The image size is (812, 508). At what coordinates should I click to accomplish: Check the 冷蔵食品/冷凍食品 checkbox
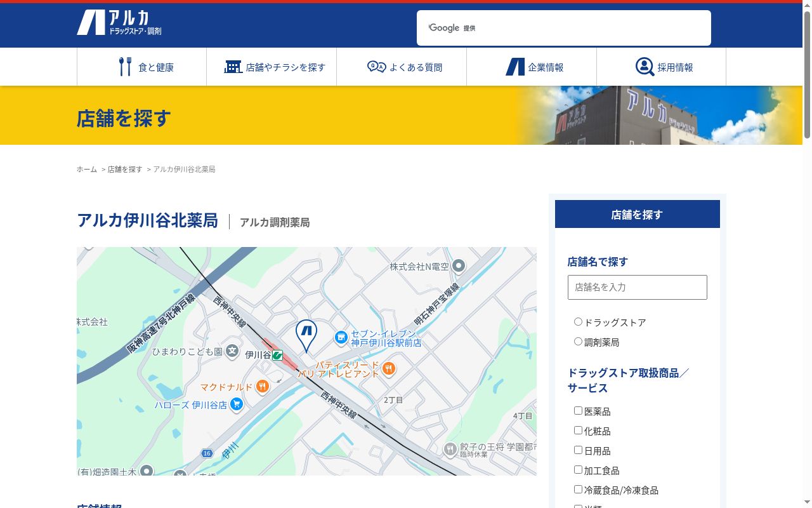pyautogui.click(x=578, y=490)
